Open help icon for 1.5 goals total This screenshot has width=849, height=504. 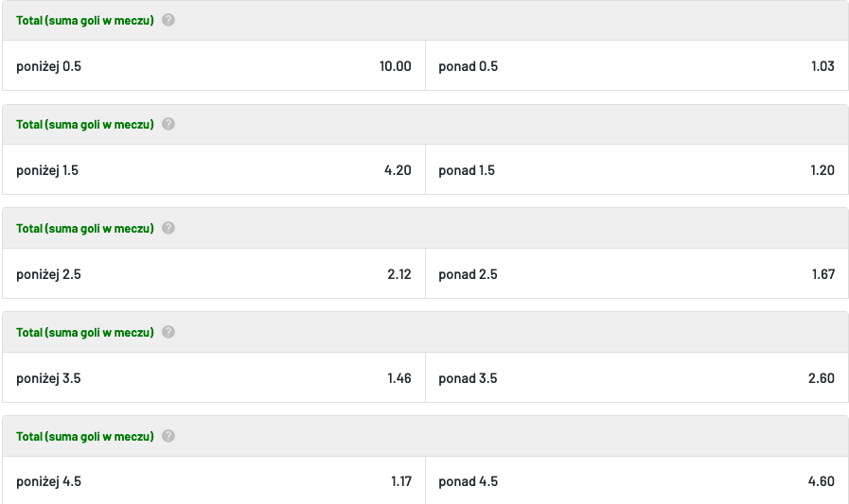tap(168, 124)
